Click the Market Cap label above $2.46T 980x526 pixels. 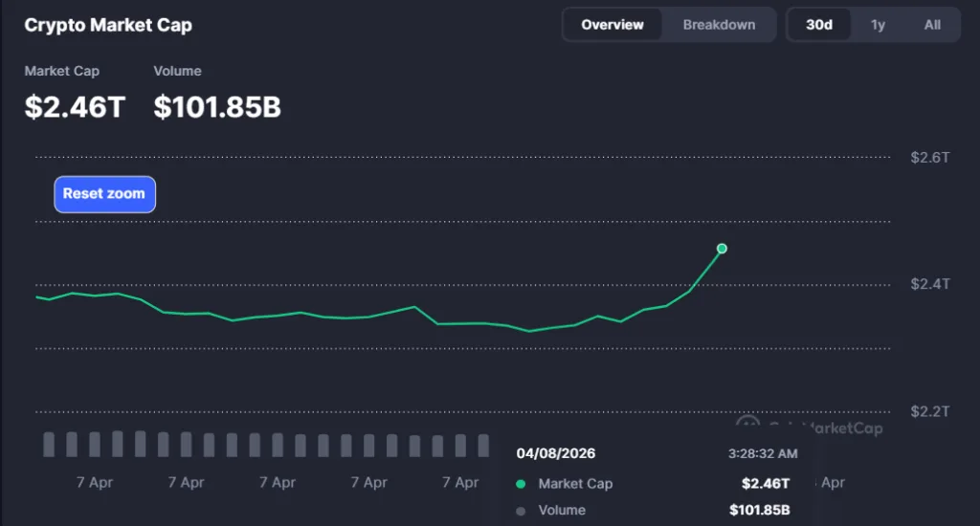(x=62, y=71)
